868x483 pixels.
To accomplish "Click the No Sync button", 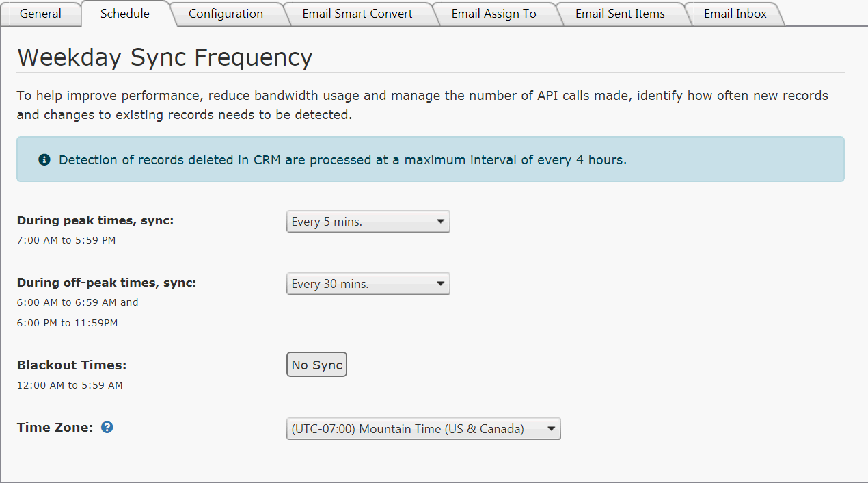I will point(316,365).
